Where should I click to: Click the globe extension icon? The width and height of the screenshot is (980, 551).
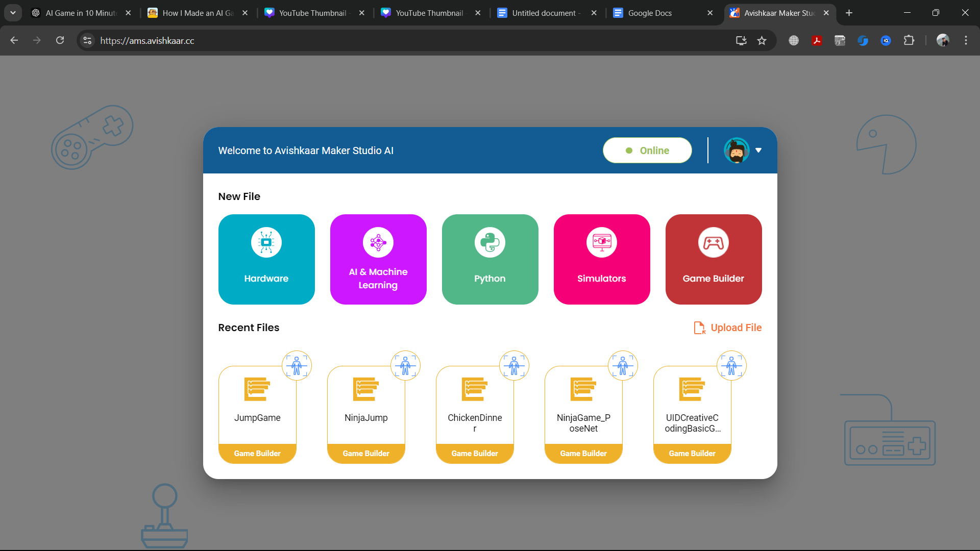point(794,40)
